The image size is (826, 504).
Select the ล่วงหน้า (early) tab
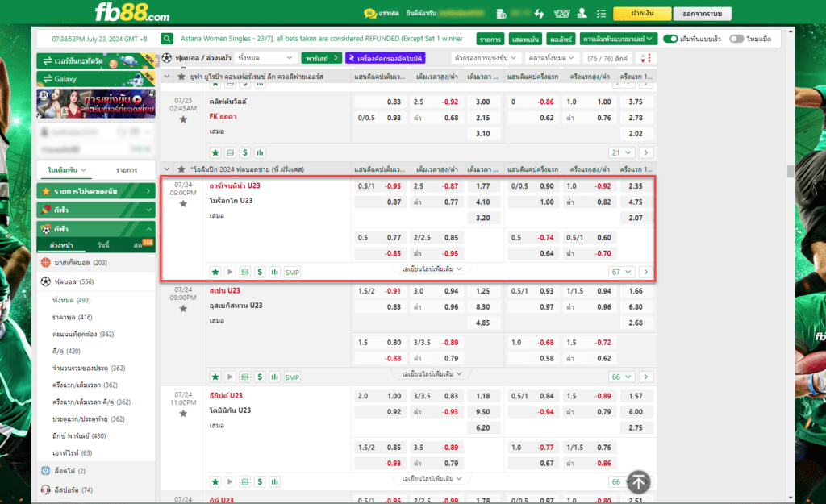click(x=61, y=245)
